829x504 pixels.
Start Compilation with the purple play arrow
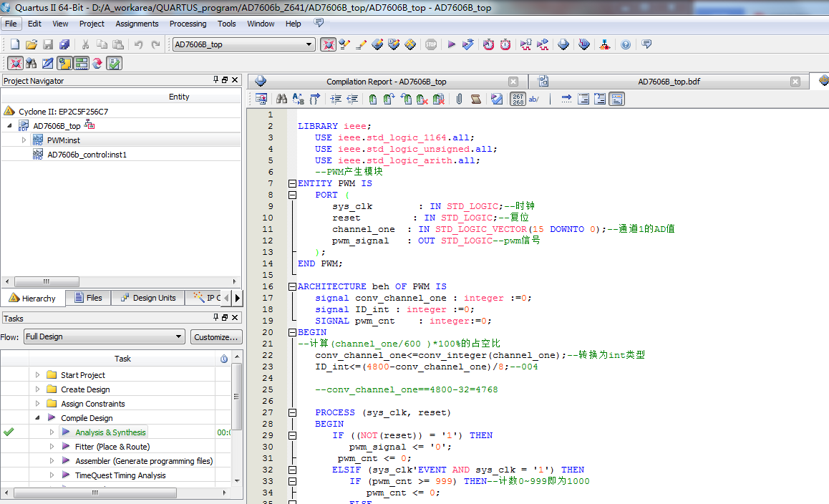452,44
